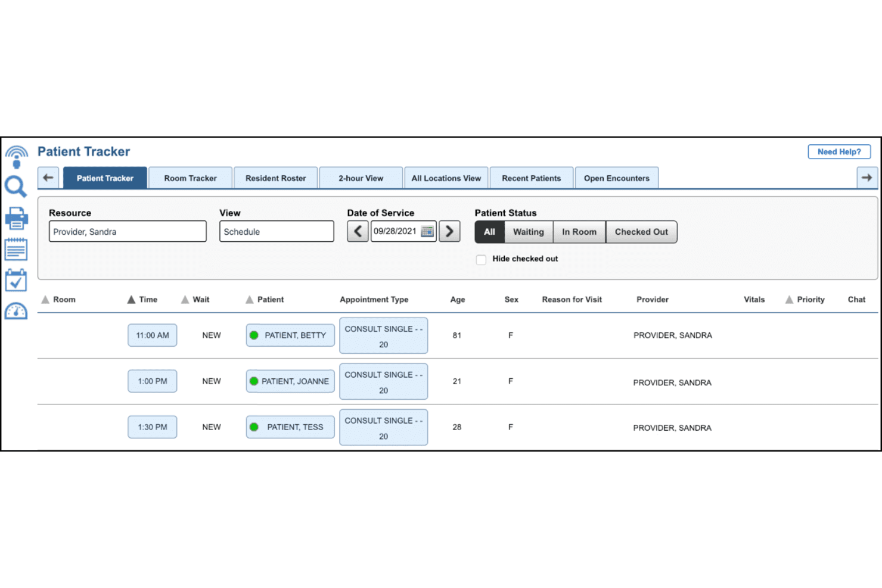This screenshot has width=882, height=588.
Task: Click the printer icon in sidebar
Action: 16,219
